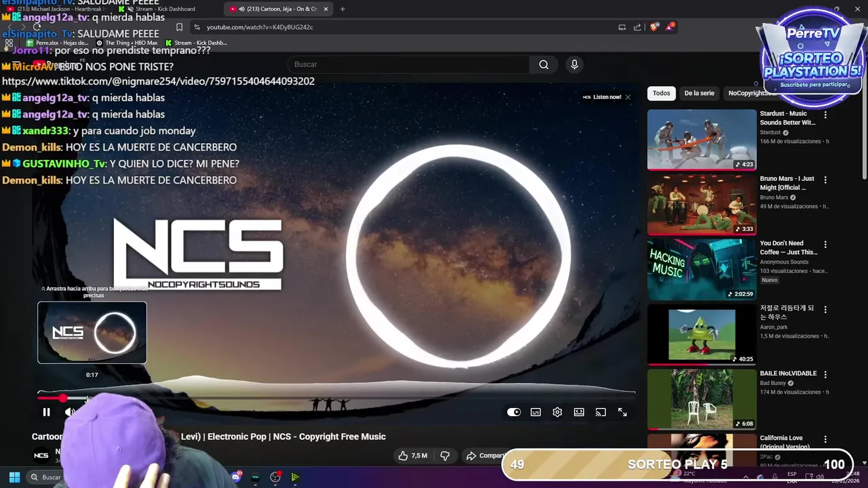Enter fullscreen mode in player
868x488 pixels.
click(623, 412)
